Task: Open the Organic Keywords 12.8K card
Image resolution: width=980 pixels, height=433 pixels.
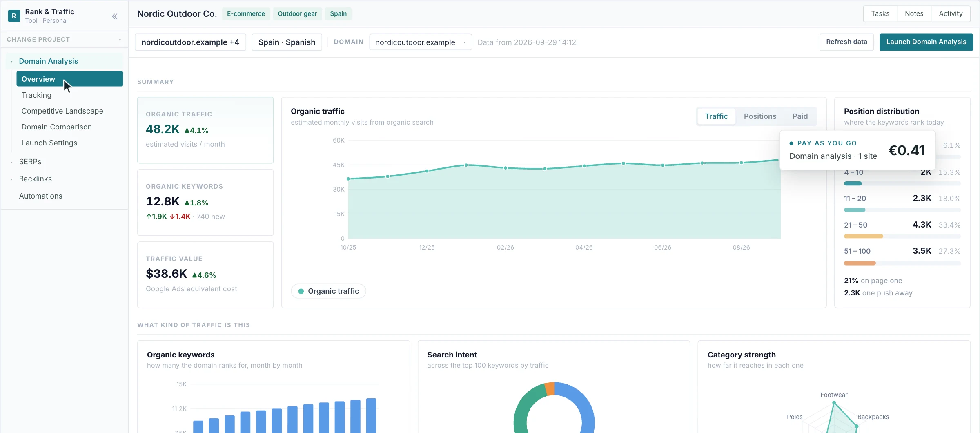Action: pos(205,203)
